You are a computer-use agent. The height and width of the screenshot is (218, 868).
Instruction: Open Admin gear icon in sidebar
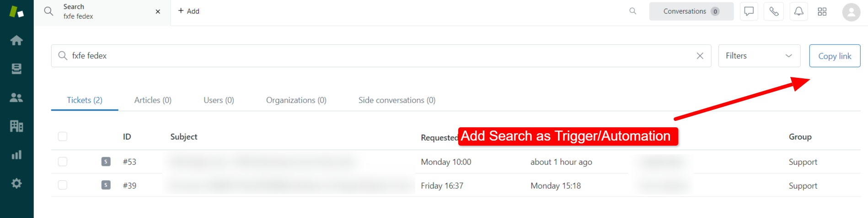(x=16, y=183)
